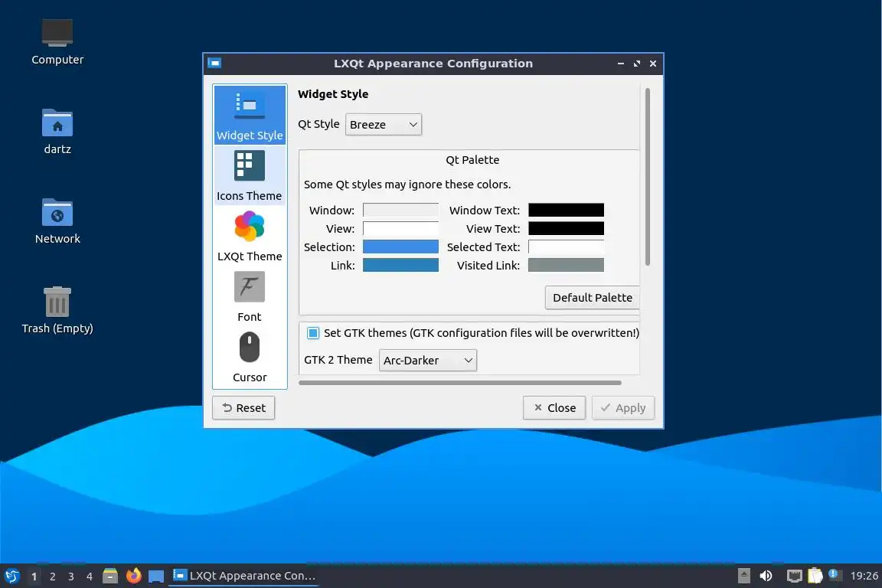Open the Lubuntu application menu

11,576
